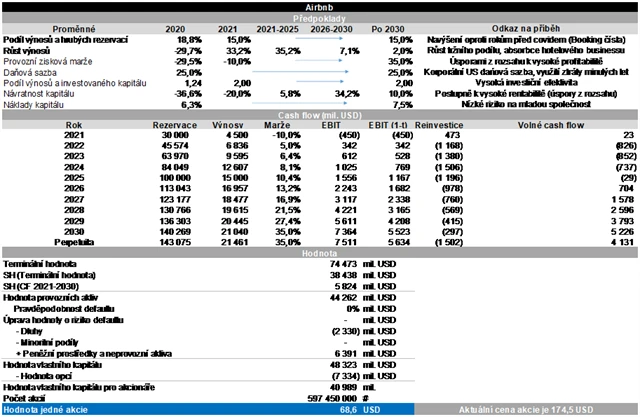Click the Návratnost kapitálu label
The width and height of the screenshot is (640, 417).
[x=39, y=93]
